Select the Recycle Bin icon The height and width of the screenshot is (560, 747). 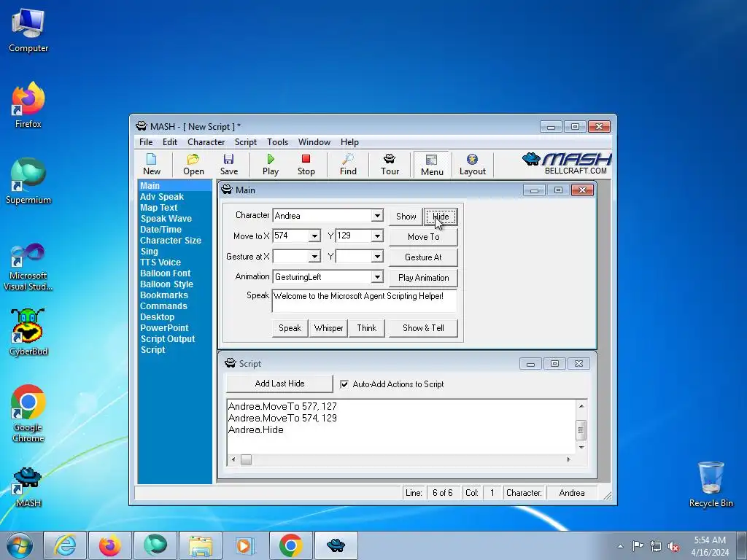pos(711,485)
